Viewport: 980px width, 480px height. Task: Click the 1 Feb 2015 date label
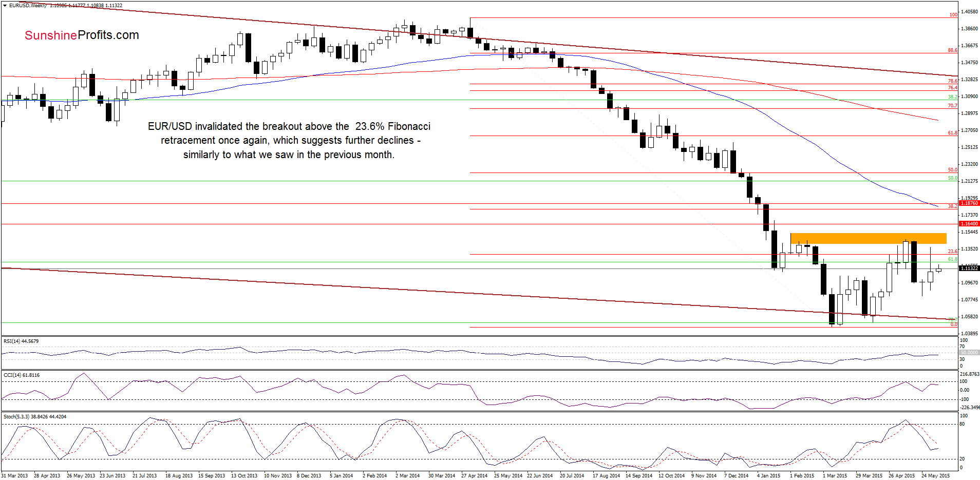coord(802,475)
